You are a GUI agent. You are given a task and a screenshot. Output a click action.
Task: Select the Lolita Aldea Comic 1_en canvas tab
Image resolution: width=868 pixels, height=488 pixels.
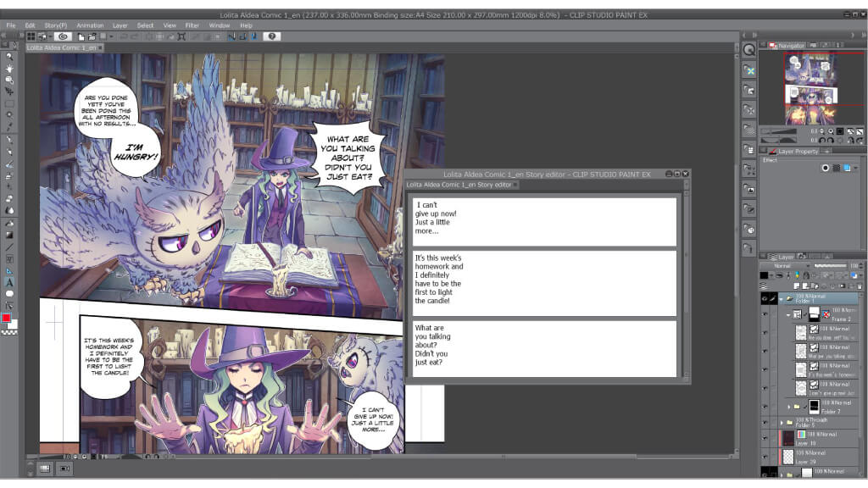coord(62,47)
